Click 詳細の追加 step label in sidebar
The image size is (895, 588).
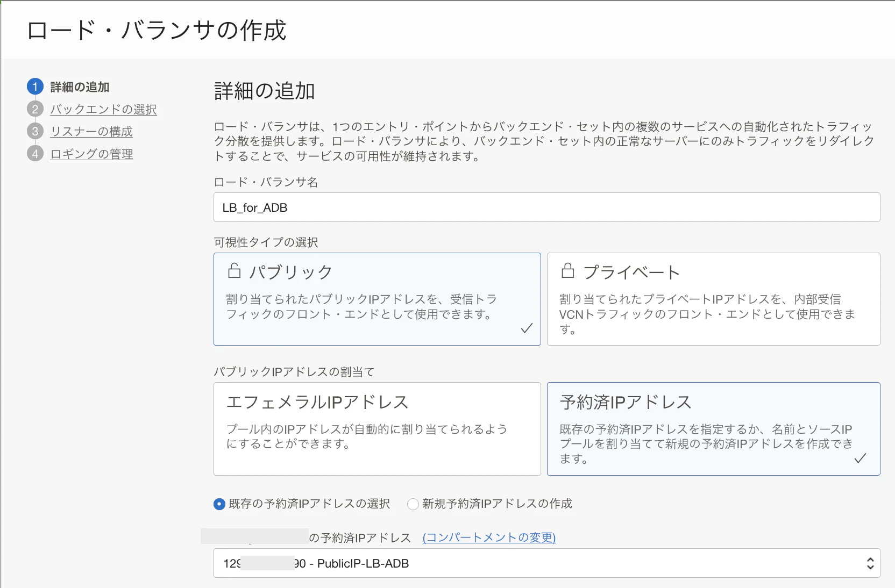[80, 87]
